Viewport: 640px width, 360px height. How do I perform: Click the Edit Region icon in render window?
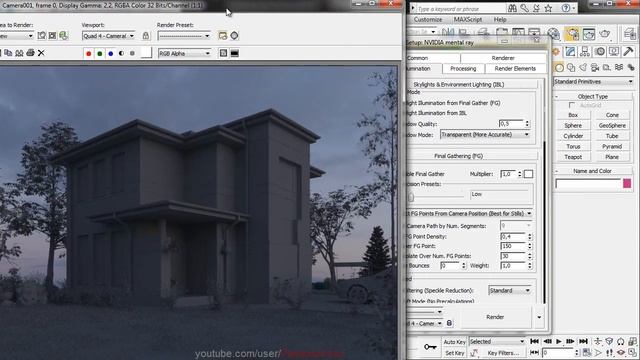pyautogui.click(x=42, y=36)
